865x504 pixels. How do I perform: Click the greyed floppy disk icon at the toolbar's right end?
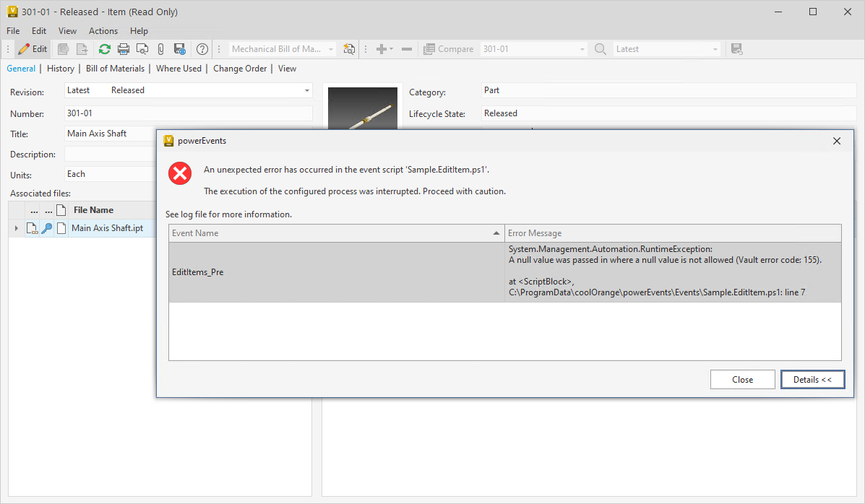click(736, 49)
